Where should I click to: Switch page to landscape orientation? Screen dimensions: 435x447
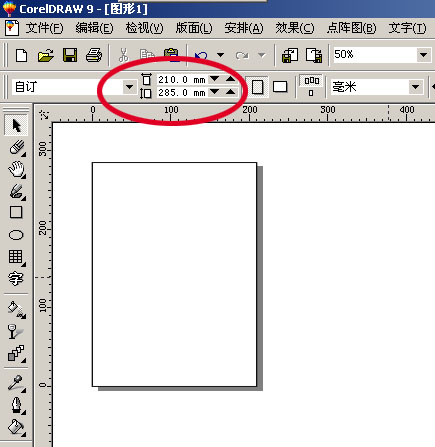tap(280, 87)
